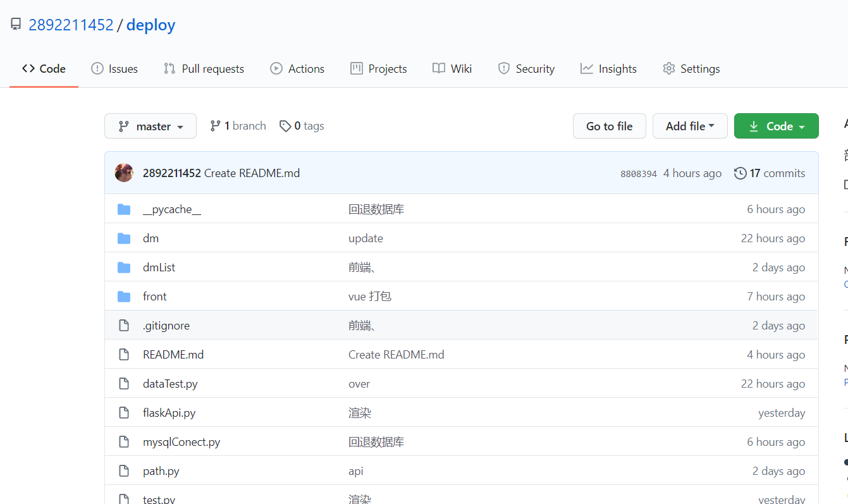Open the flaskApi.py file
This screenshot has height=504, width=848.
[169, 413]
